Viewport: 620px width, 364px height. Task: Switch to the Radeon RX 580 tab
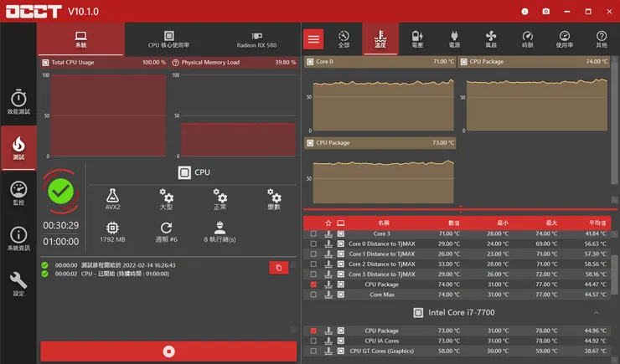[x=256, y=39]
